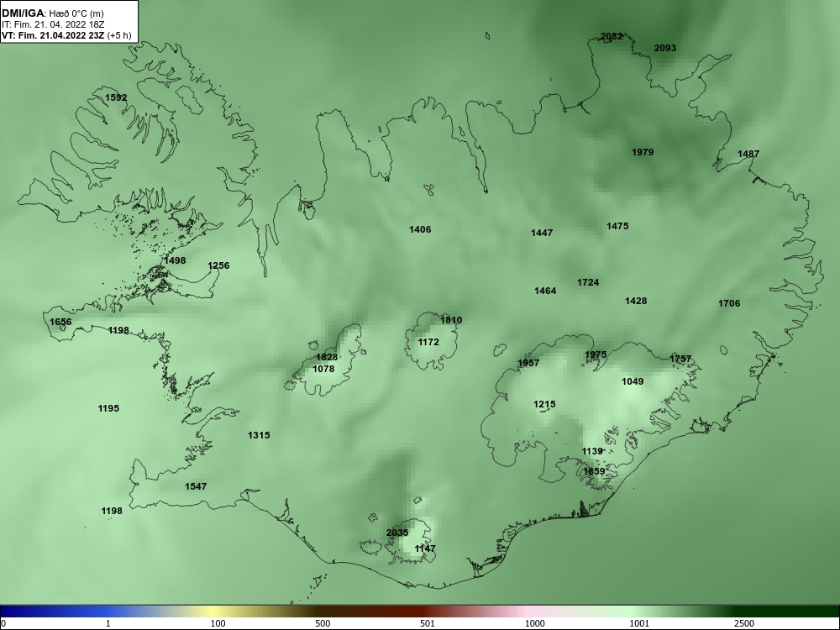This screenshot has width=840, height=630.
Task: Click the 2035 value near the southern glacier
Action: (397, 533)
